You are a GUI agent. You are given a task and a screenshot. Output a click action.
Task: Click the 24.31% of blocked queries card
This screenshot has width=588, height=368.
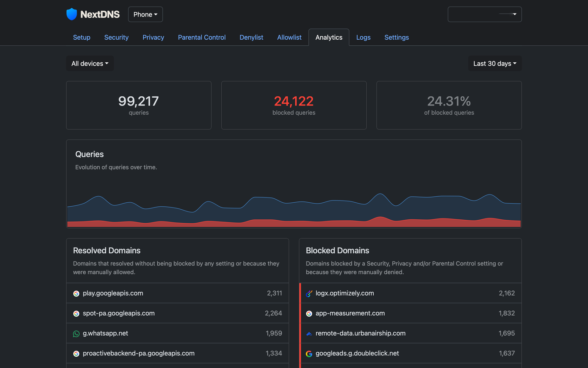tap(449, 105)
